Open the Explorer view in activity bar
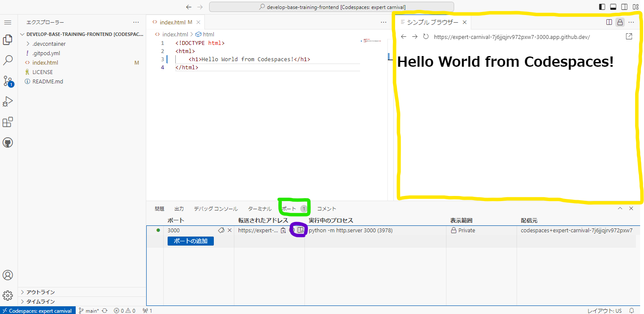This screenshot has height=314, width=644. point(8,40)
